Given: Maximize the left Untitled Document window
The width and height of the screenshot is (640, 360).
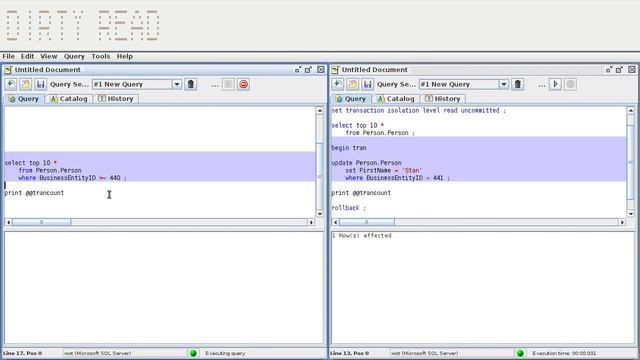Looking at the screenshot, I should (x=309, y=70).
